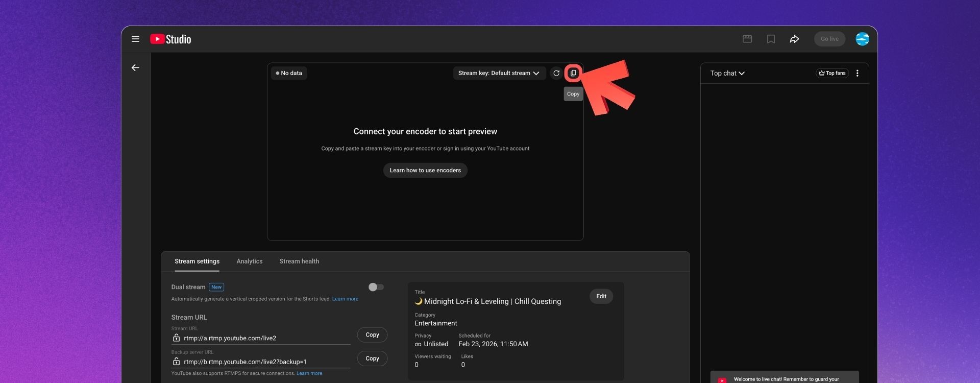
Task: Expand the Stream key dropdown
Action: pos(499,73)
